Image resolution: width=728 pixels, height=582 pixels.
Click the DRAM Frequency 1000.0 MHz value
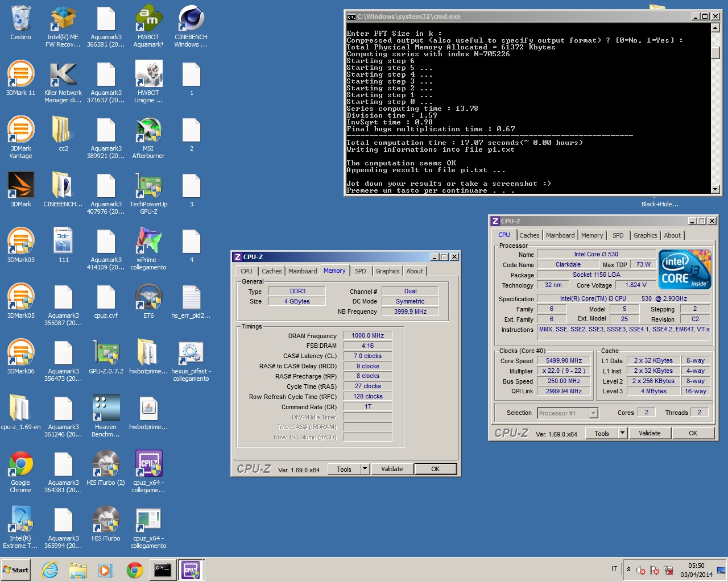click(367, 335)
